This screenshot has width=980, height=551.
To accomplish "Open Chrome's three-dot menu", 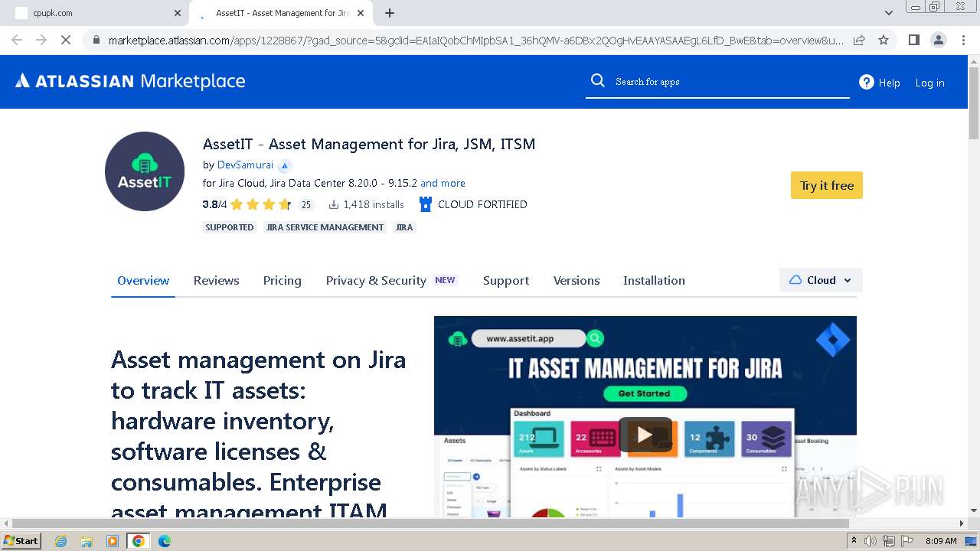I will tap(964, 40).
